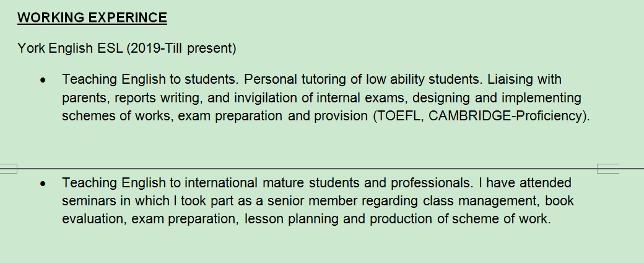Click the right page break handle
The width and height of the screenshot is (644, 263).
pyautogui.click(x=608, y=168)
